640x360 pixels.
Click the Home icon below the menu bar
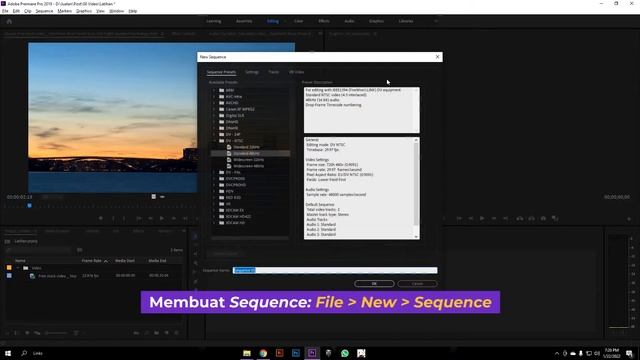9,21
